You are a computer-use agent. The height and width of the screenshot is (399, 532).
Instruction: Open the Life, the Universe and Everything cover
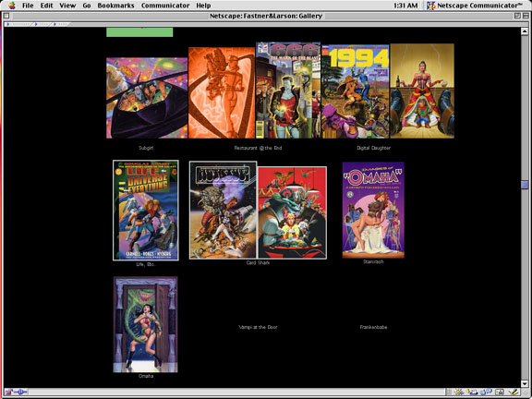[x=146, y=210]
